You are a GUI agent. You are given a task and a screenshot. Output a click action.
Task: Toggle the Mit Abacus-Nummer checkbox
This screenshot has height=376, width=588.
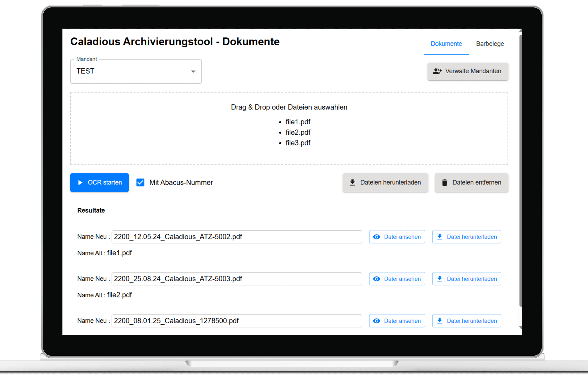140,183
